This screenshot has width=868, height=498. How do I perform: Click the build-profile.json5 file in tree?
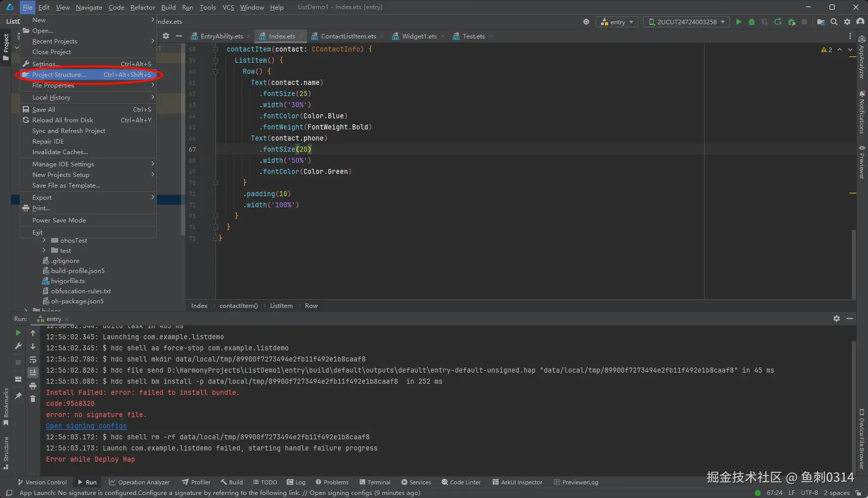77,271
